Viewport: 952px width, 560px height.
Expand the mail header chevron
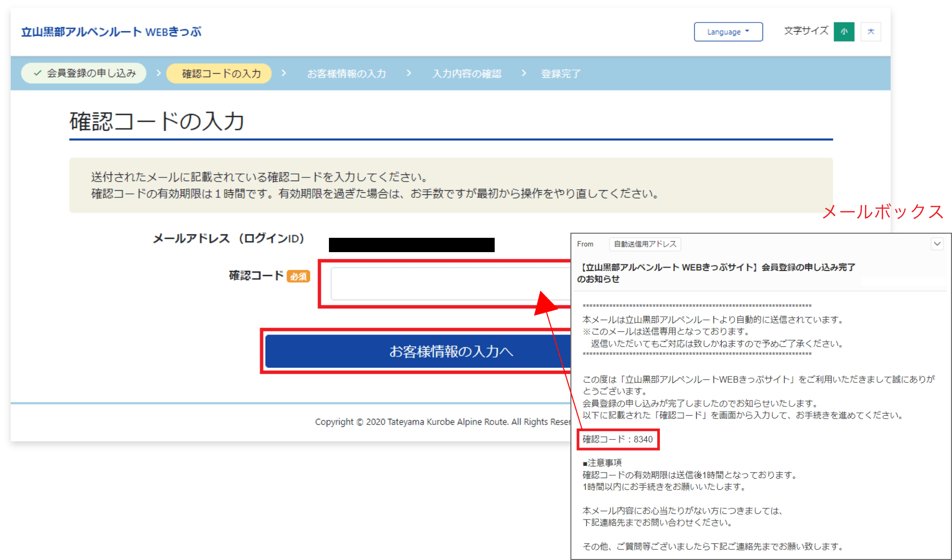(937, 244)
